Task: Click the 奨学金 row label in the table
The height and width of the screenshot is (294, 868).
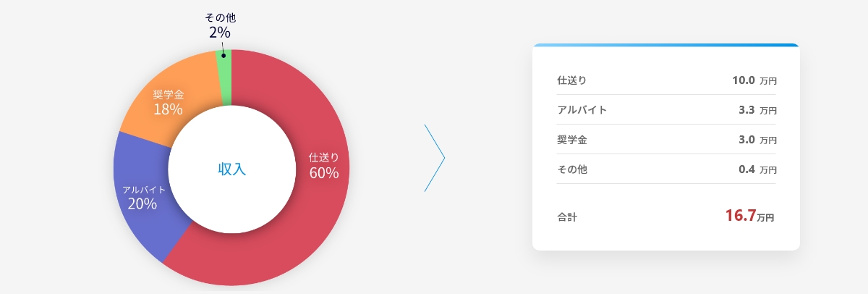Action: (571, 140)
